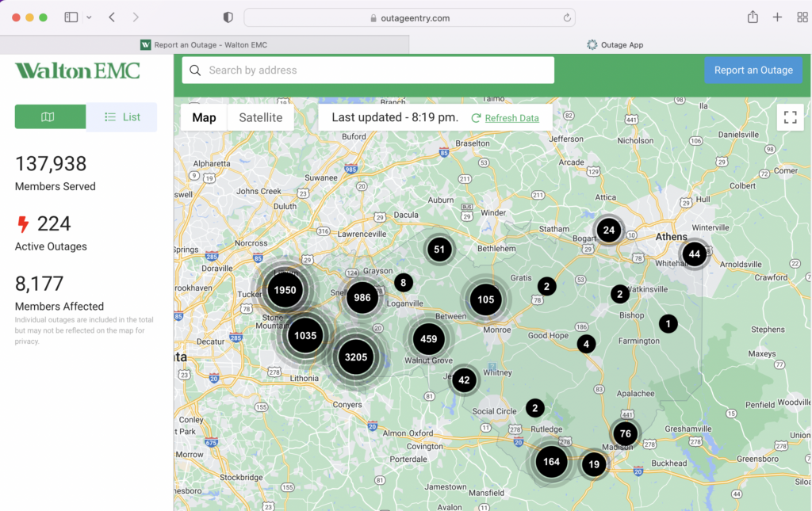Click the reload page icon

[x=567, y=17]
